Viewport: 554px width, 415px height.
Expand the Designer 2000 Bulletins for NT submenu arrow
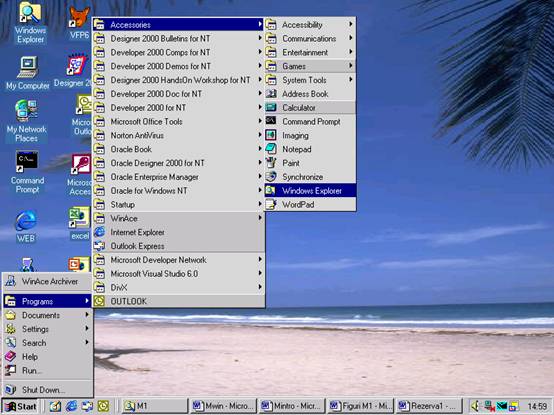260,38
